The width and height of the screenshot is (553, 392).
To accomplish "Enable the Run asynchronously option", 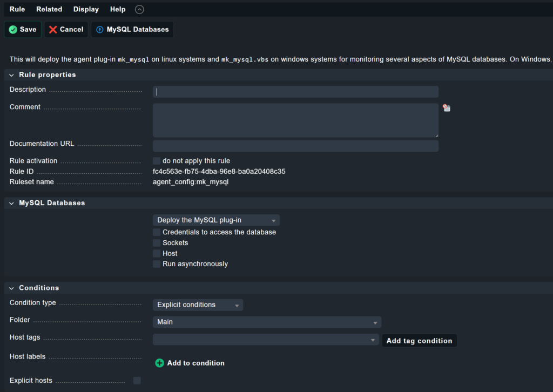I will (157, 264).
